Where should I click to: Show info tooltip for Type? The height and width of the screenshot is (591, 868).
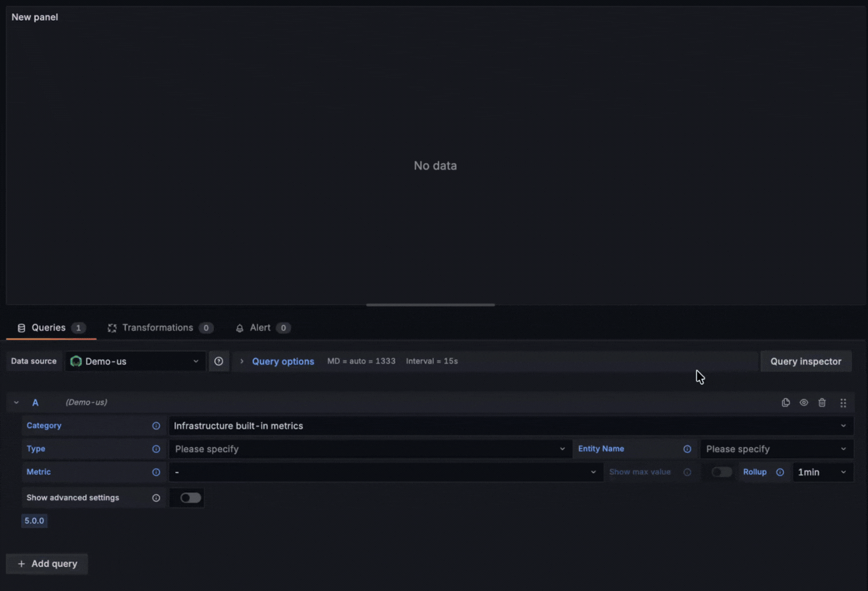156,449
